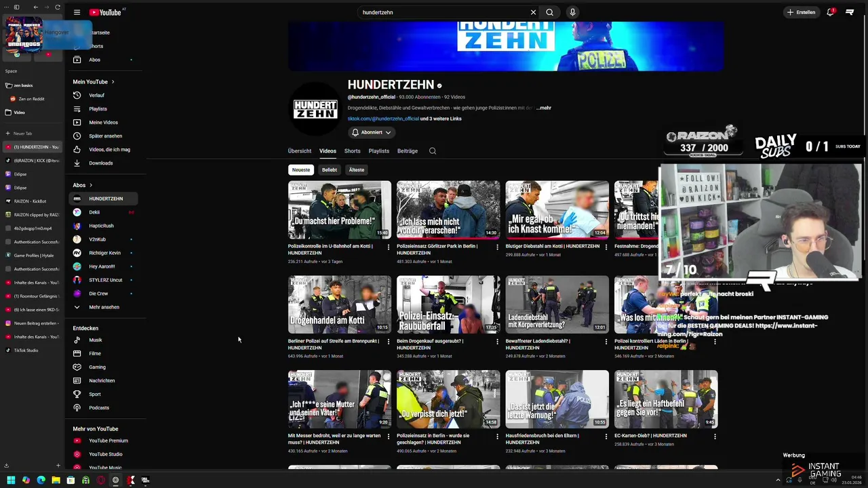Switch to channel Playlists tab

(379, 151)
